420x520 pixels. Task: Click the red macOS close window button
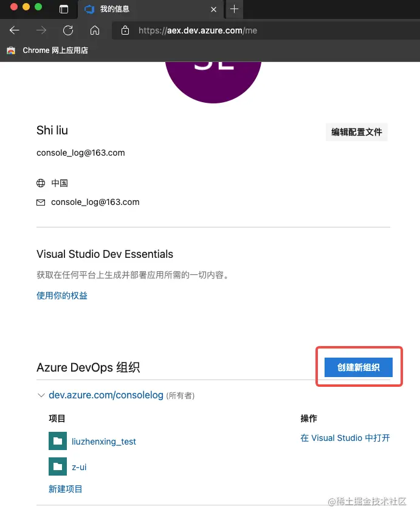tap(13, 7)
